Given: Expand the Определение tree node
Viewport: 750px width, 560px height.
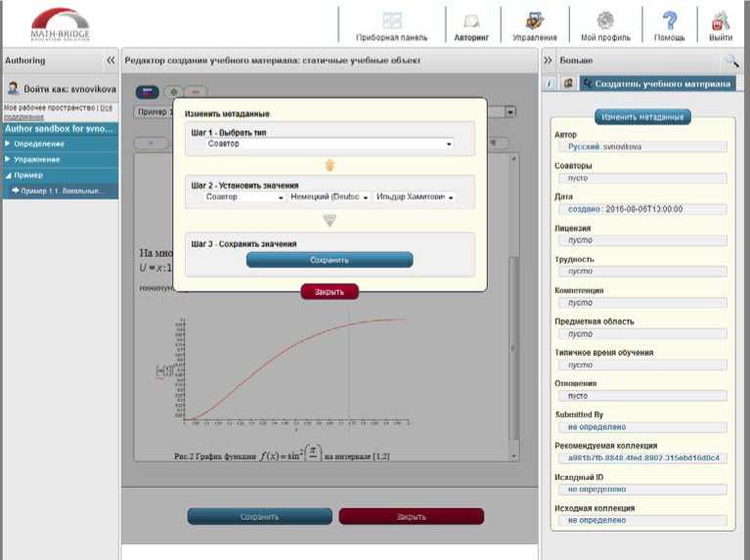Looking at the screenshot, I should coord(8,144).
